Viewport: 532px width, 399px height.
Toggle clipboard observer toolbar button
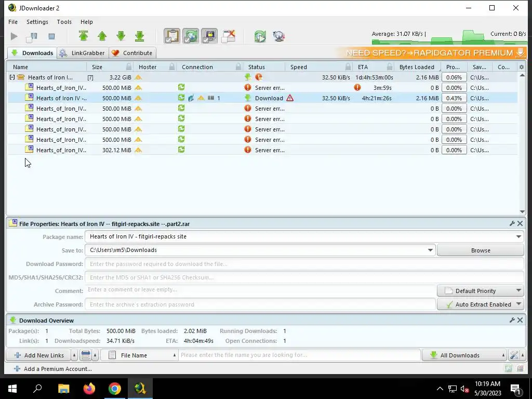tap(172, 36)
